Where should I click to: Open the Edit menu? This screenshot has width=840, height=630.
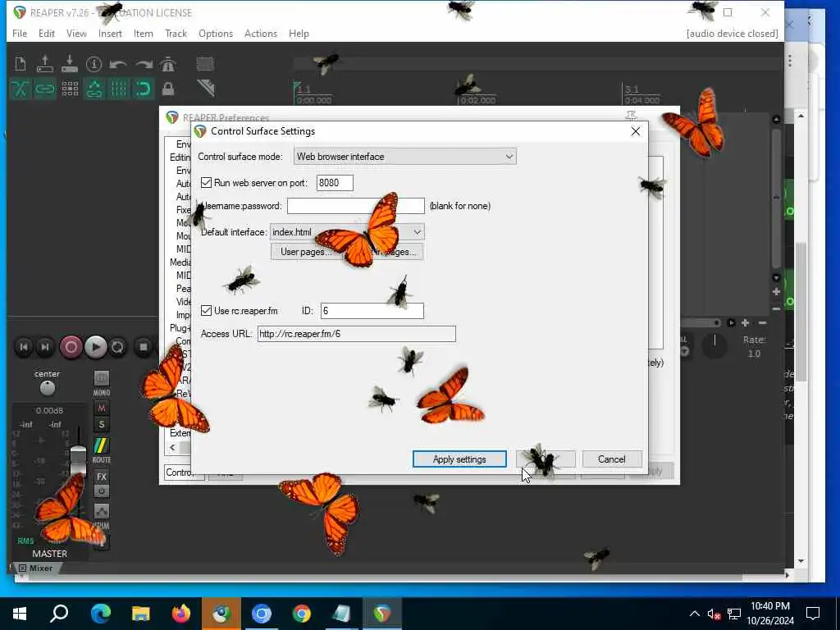[47, 33]
